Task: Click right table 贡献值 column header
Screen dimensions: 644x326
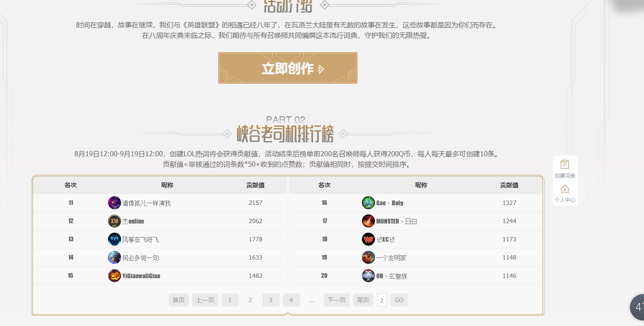Action: coord(509,185)
